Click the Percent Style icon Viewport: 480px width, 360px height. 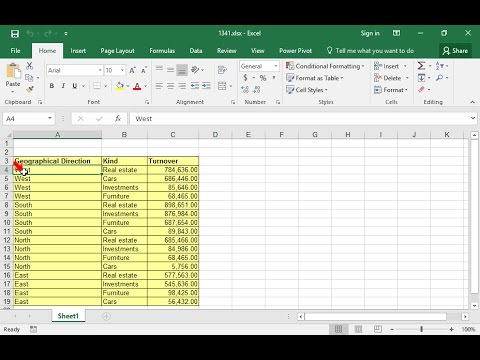click(263, 78)
